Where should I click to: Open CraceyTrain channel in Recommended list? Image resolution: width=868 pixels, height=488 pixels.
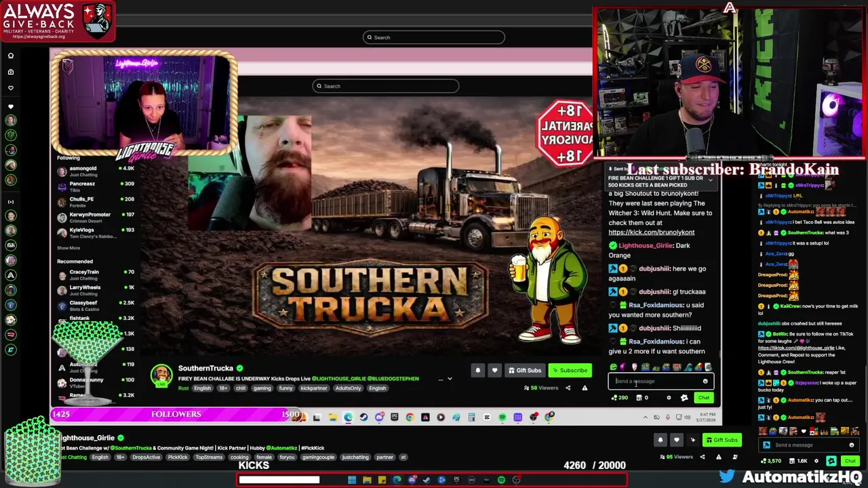click(96, 274)
